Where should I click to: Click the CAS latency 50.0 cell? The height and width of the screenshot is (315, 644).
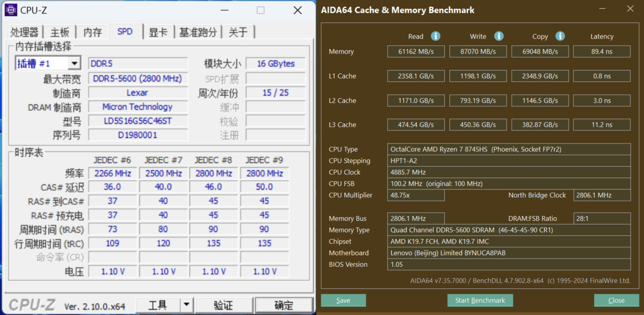[x=265, y=187]
